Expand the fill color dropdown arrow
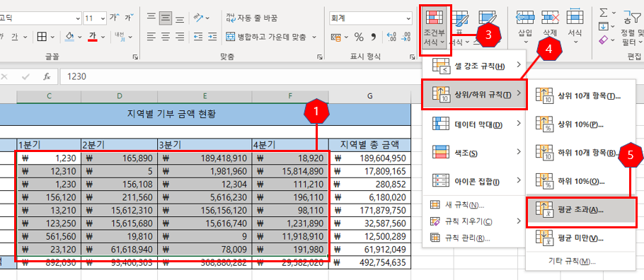Viewport: 644px width, 280px height. pos(80,37)
